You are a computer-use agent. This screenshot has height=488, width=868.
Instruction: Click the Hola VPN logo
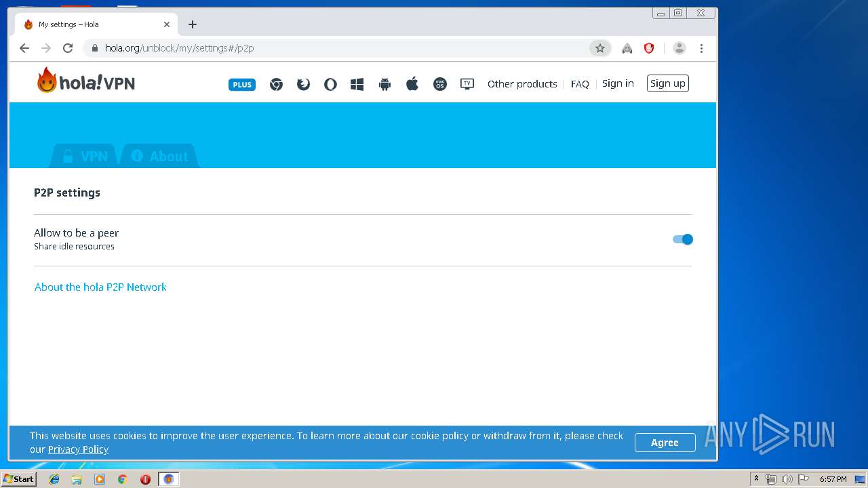[x=86, y=81]
